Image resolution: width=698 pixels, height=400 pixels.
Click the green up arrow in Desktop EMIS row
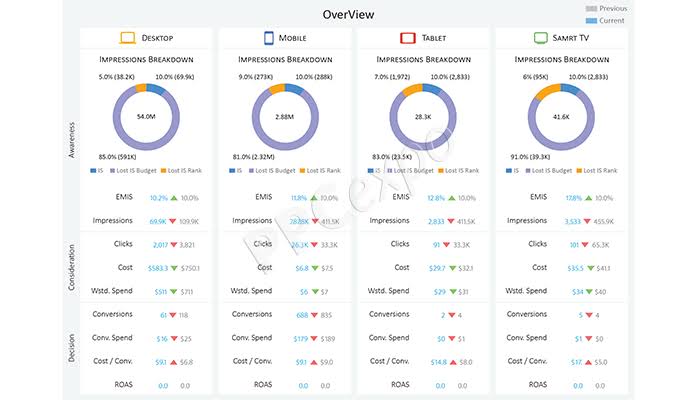click(174, 198)
